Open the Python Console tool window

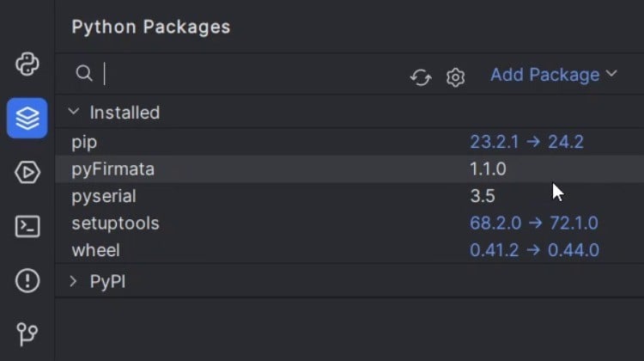pos(27,65)
